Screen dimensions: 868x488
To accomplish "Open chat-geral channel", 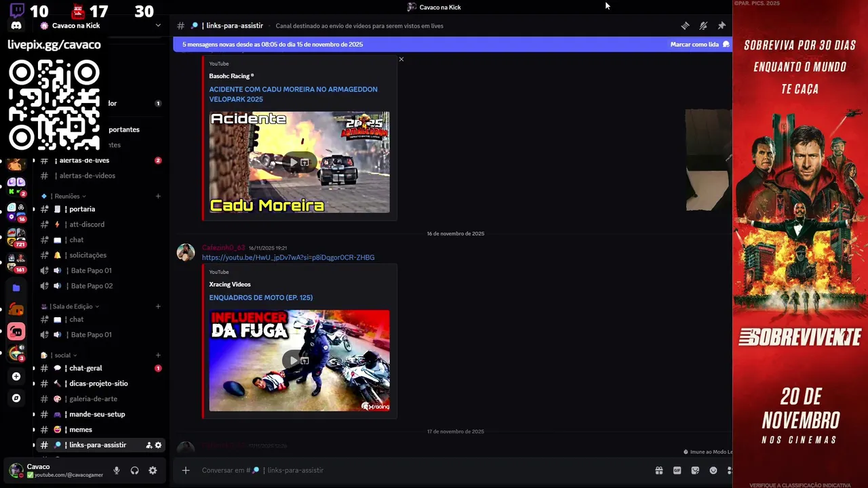I will pos(99,369).
